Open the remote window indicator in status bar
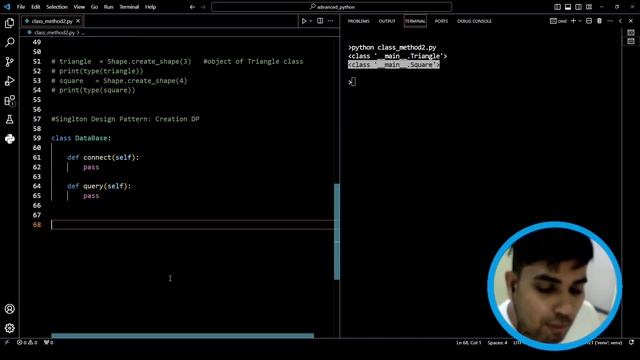 [x=7, y=342]
